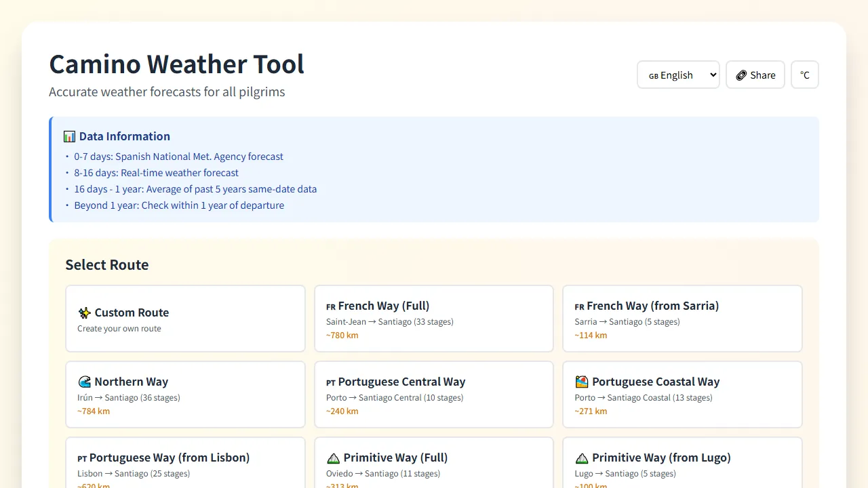Click the sunrise icon on Portuguese Coastal Way
Screen dimensions: 868x488
[x=583, y=382]
